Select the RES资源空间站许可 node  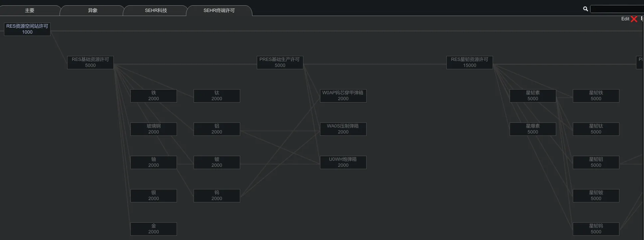click(27, 29)
